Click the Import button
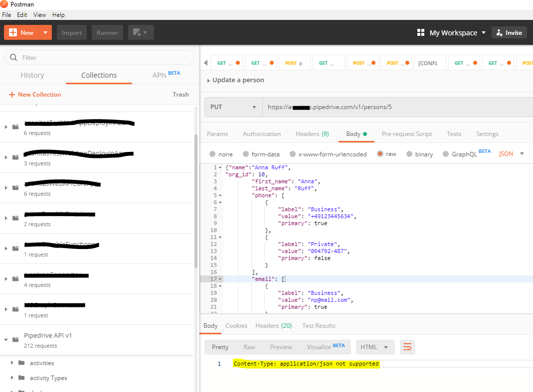 (72, 33)
